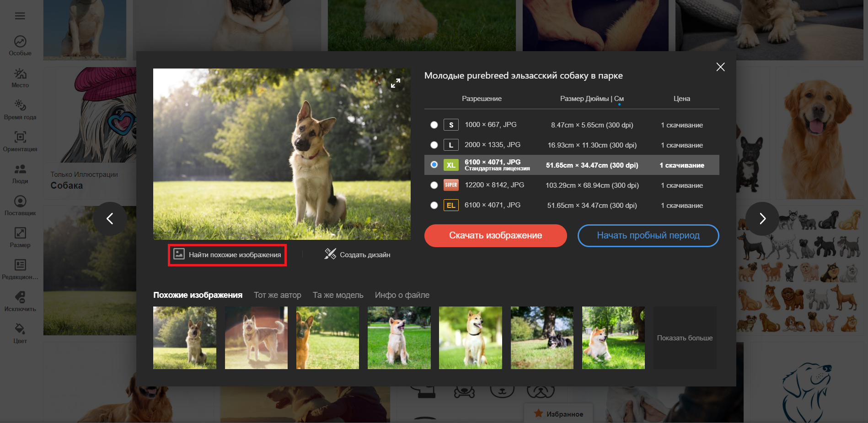Select the EL 6100 × 4071 radio button
This screenshot has width=868, height=423.
pos(434,205)
